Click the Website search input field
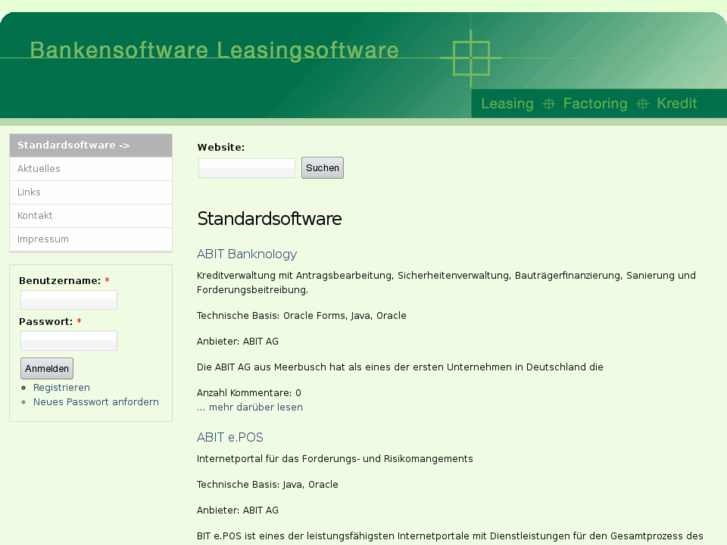The height and width of the screenshot is (545, 727). coord(246,168)
